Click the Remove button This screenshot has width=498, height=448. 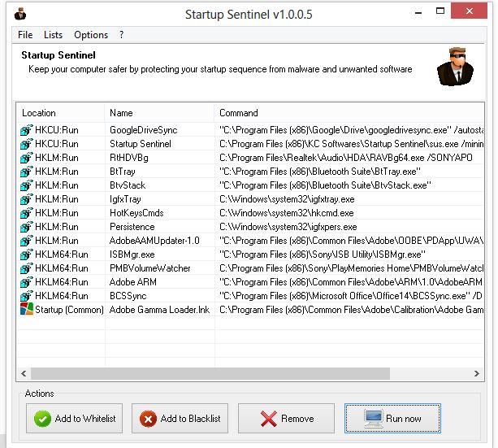pyautogui.click(x=286, y=419)
